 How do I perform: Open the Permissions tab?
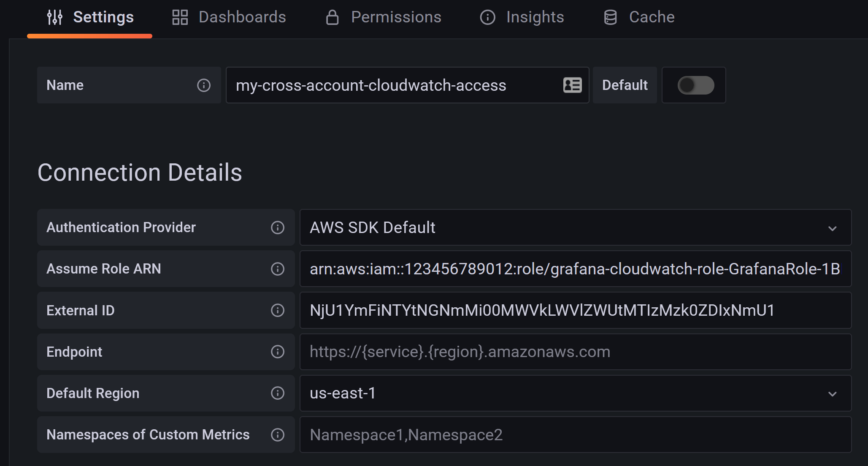point(383,17)
